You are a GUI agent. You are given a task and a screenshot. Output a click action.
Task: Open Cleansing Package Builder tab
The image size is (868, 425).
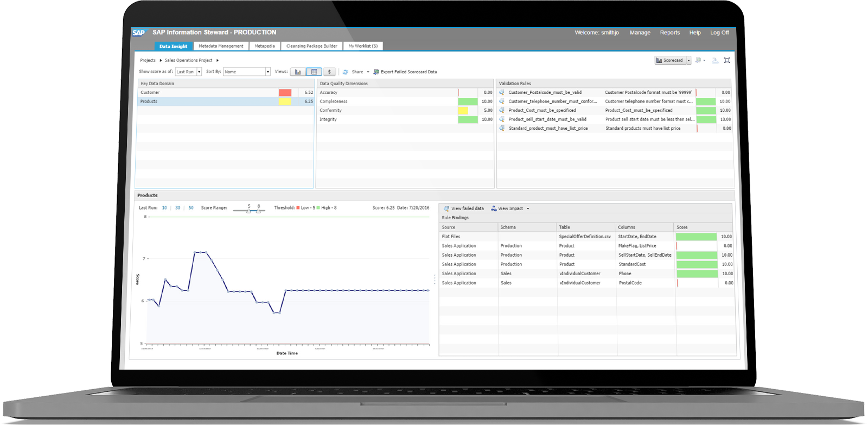[x=312, y=46]
